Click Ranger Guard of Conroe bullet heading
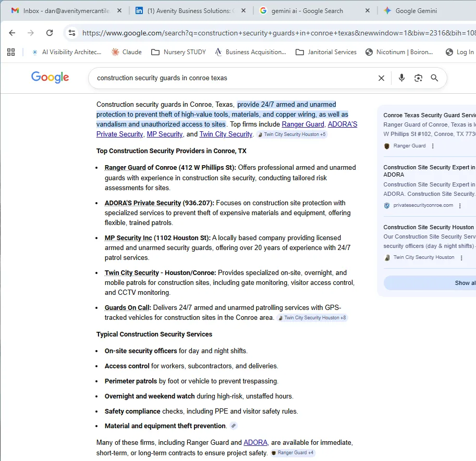 [170, 168]
